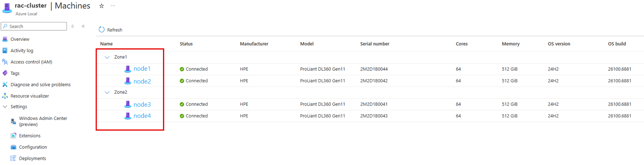
Task: Click the Resource visualizer icon
Action: [x=5, y=96]
